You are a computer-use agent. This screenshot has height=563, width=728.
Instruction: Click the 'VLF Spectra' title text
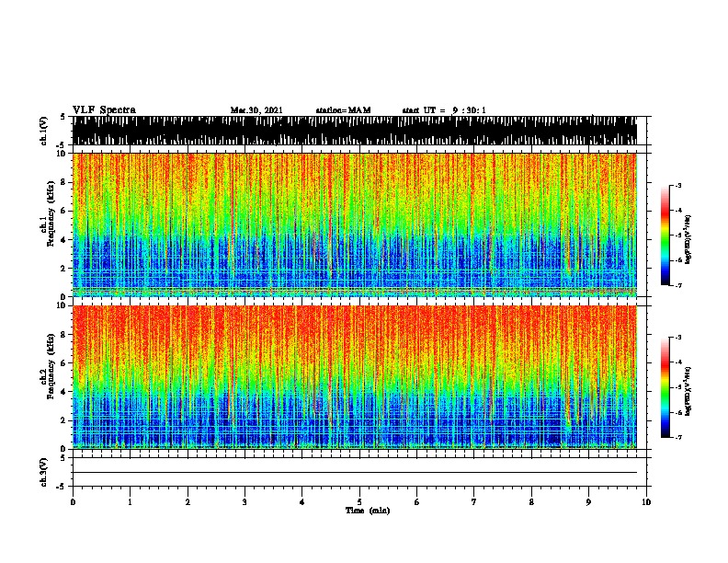tap(104, 110)
